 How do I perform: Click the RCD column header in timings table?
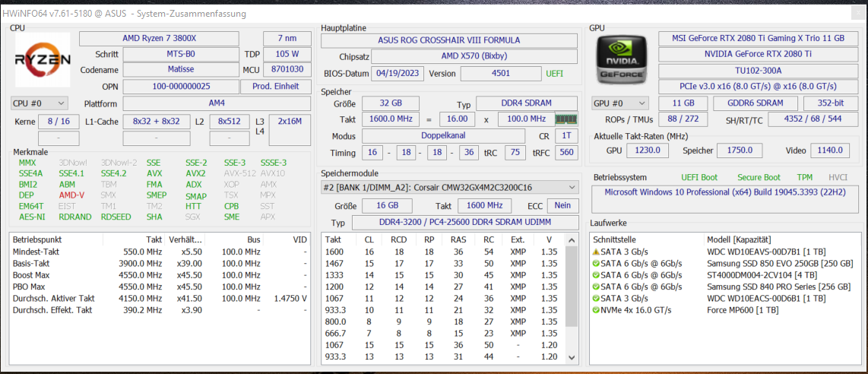click(x=398, y=240)
